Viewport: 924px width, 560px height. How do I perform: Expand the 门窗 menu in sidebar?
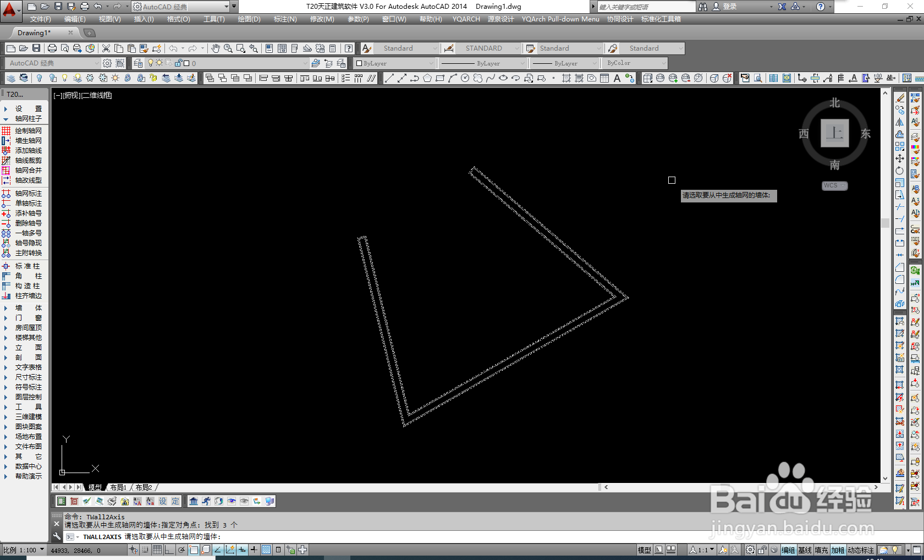tap(24, 318)
